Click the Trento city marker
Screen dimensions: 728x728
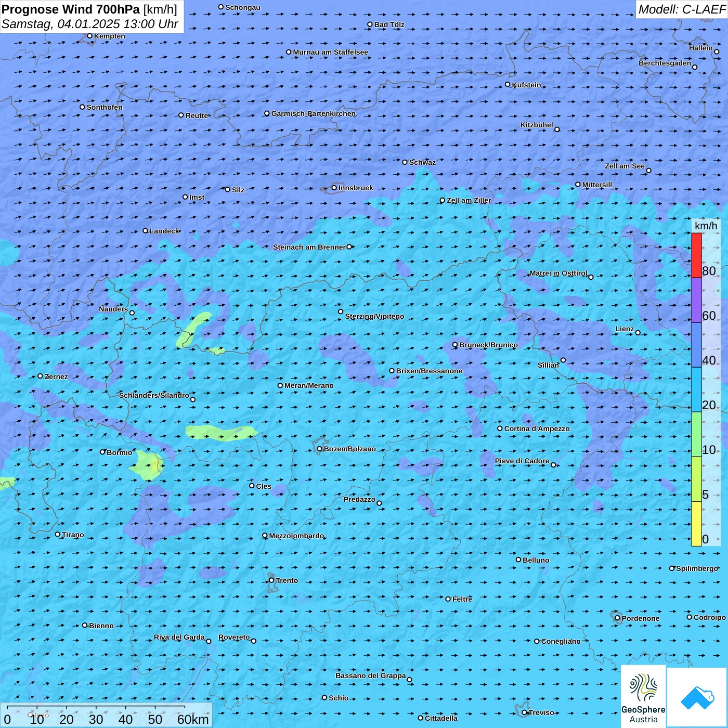[271, 580]
